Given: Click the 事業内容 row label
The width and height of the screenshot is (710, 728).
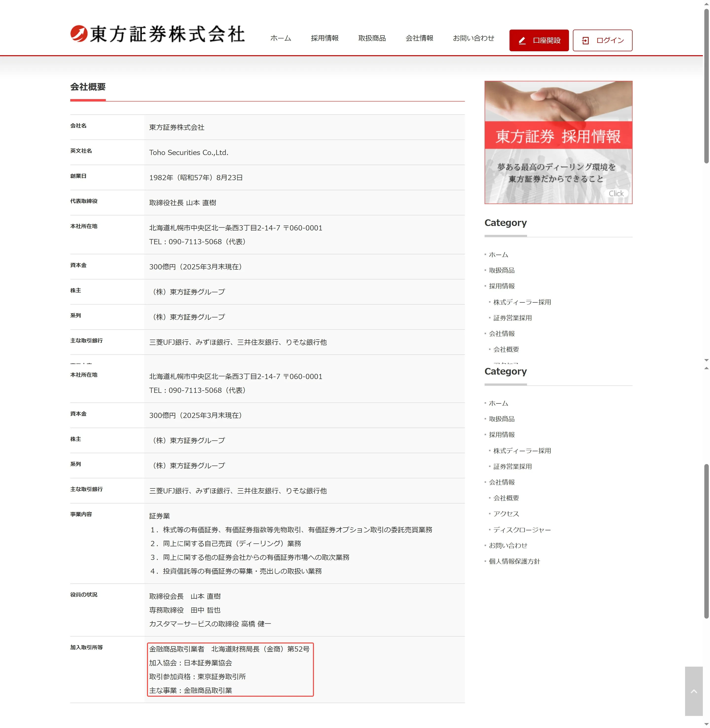Looking at the screenshot, I should point(81,514).
